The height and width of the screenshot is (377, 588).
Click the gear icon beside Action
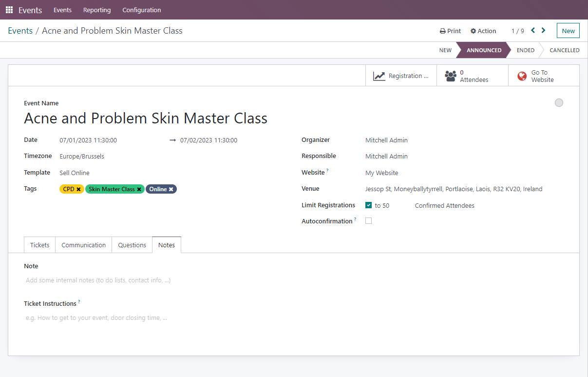point(473,31)
